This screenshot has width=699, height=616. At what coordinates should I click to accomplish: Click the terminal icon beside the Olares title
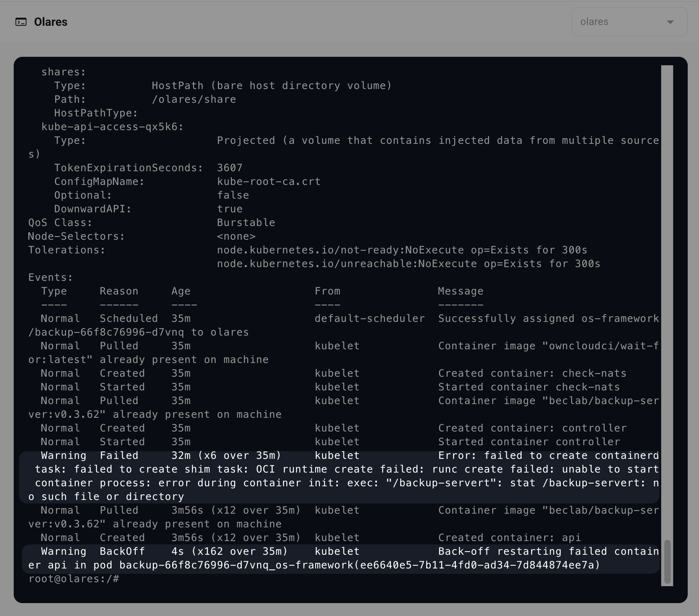[x=21, y=22]
